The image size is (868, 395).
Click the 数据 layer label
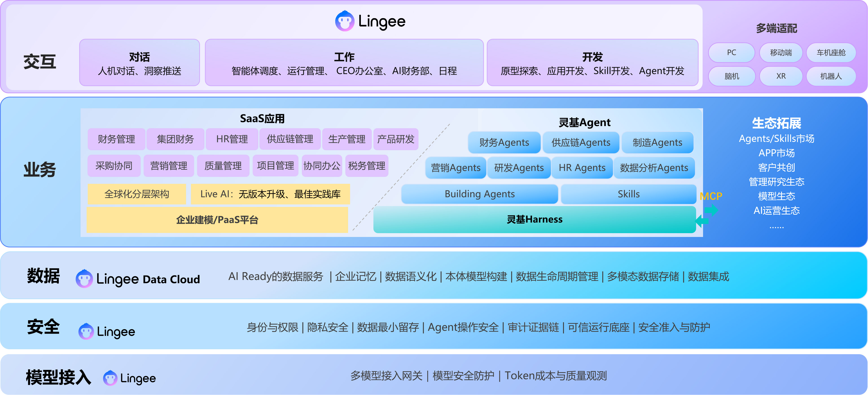pyautogui.click(x=44, y=276)
